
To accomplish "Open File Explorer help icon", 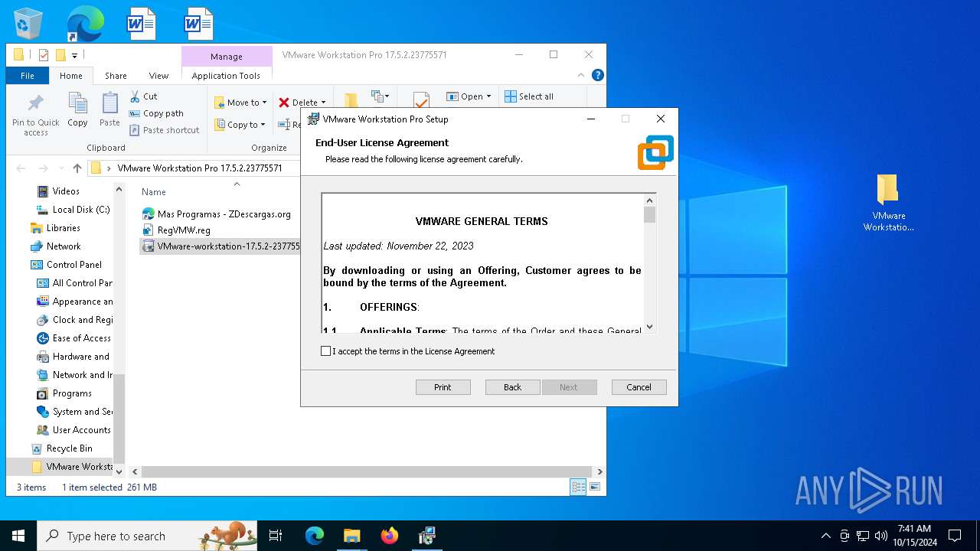I will point(598,75).
